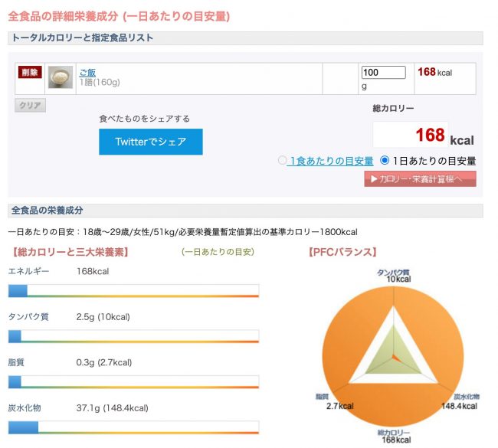Open the 1食あたりの目安量 link text
This screenshot has height=448, width=498.
tap(331, 162)
